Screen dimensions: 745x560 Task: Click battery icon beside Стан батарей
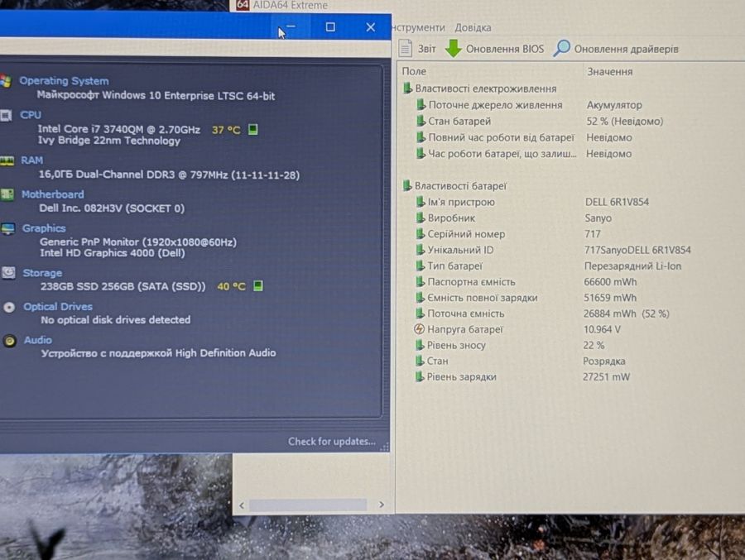coord(421,121)
